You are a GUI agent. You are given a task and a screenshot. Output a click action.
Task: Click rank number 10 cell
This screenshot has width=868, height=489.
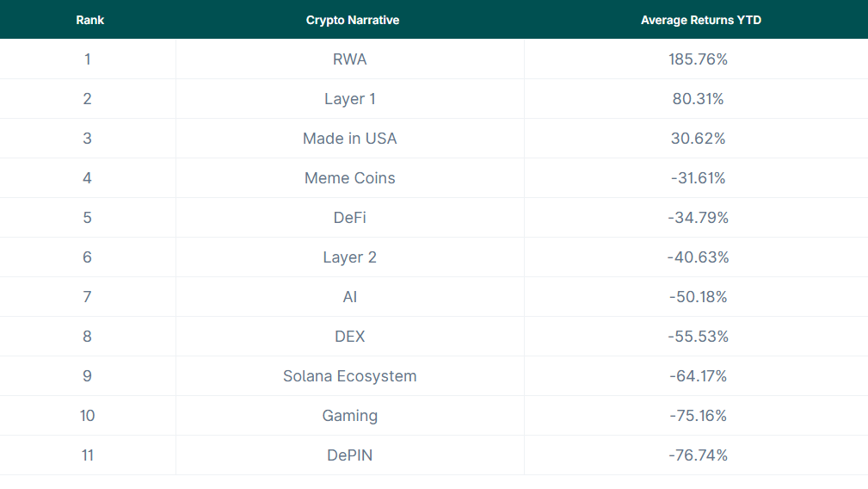pos(88,416)
